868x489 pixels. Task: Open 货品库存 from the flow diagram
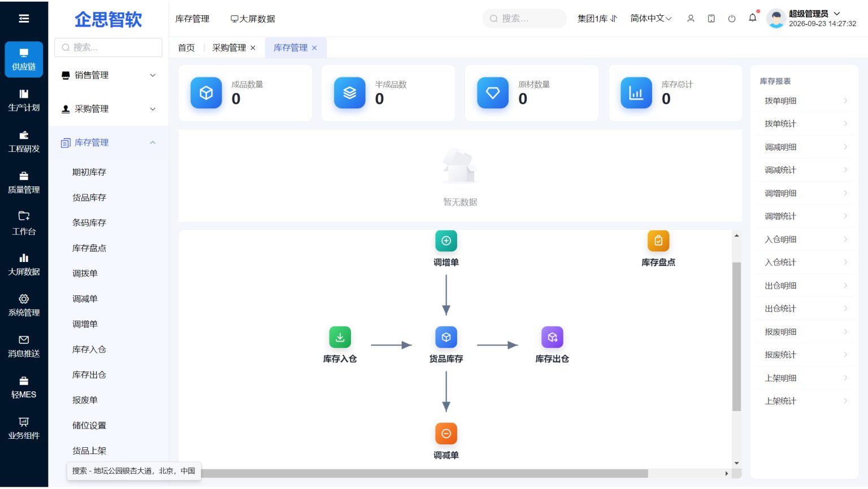(446, 345)
